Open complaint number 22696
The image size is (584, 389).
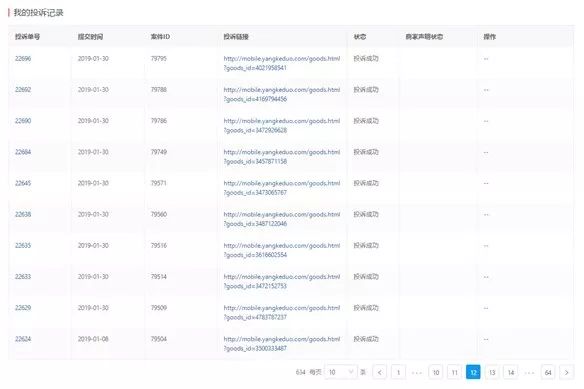23,58
